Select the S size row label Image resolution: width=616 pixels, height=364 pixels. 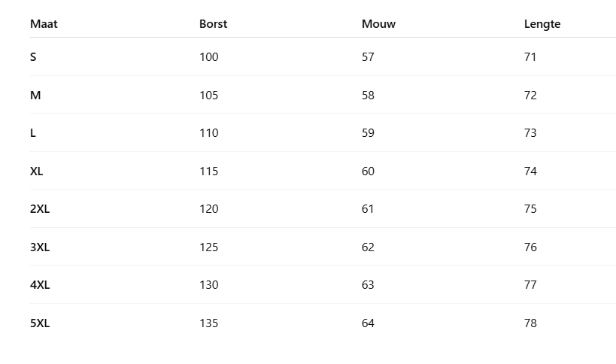[33, 57]
